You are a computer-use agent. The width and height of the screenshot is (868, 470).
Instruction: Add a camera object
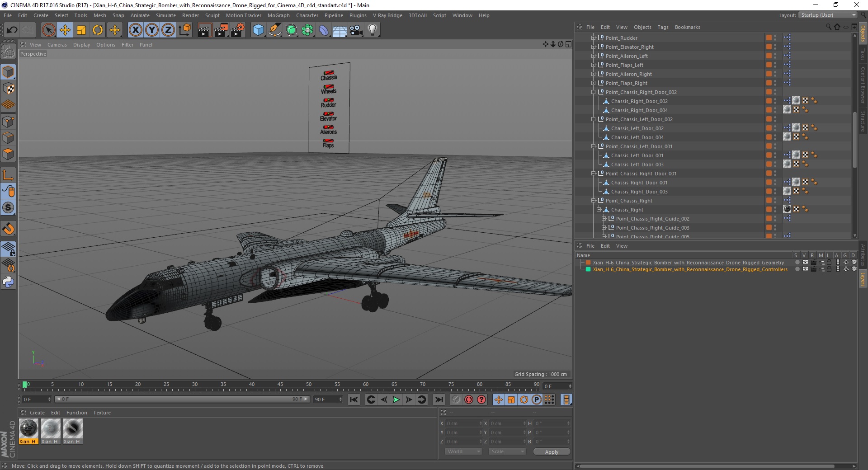356,30
